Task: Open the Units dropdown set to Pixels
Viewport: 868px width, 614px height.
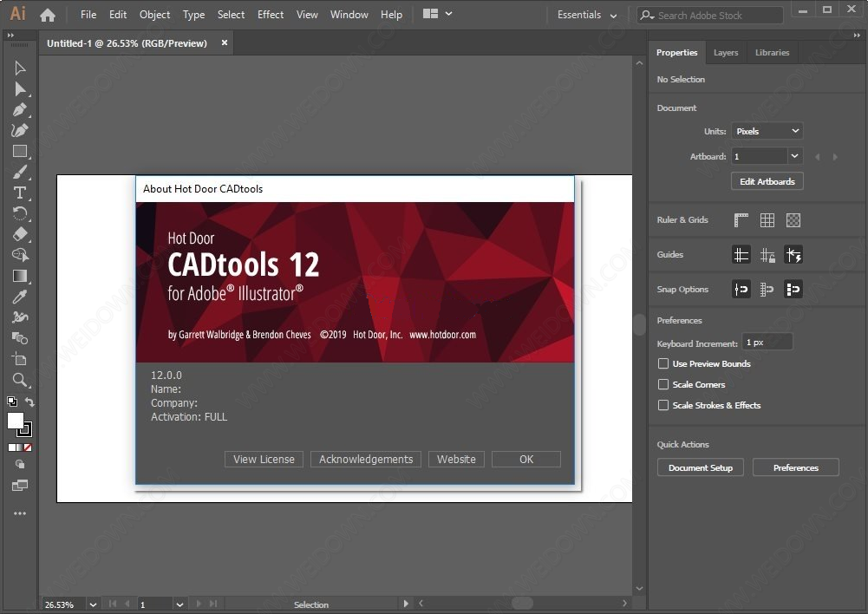Action: pos(767,131)
